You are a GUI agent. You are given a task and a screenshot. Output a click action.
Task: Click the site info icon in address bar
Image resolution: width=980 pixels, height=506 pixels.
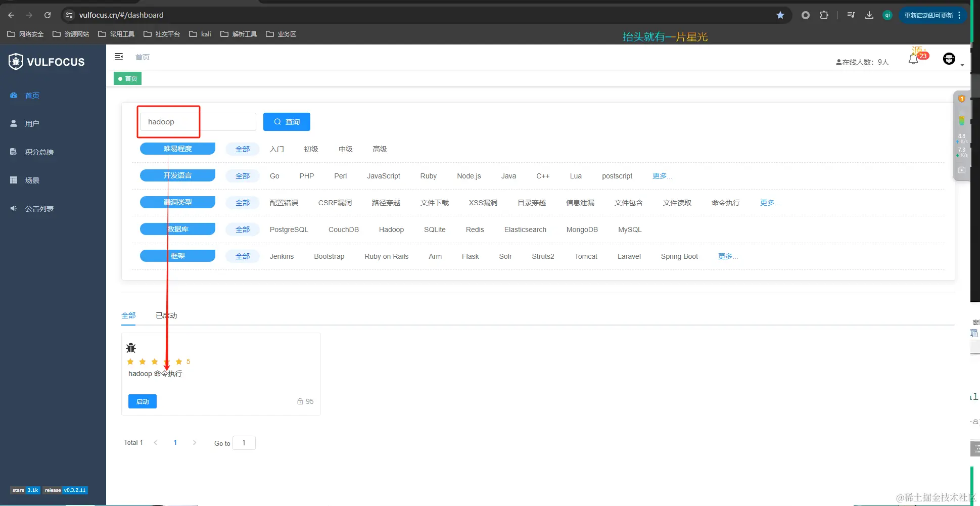(x=69, y=15)
